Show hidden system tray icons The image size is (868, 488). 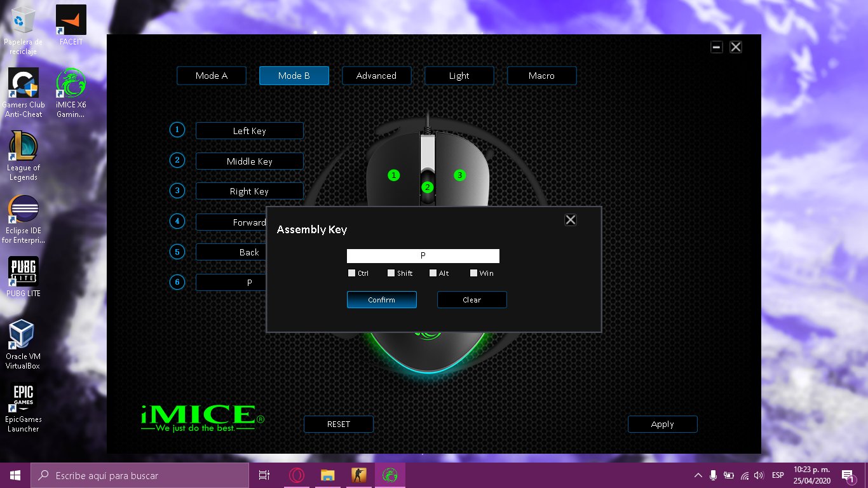[x=698, y=475]
